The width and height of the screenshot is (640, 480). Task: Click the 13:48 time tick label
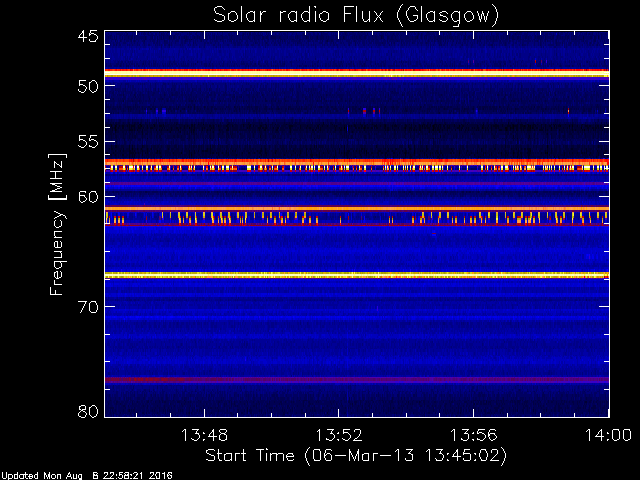point(204,435)
